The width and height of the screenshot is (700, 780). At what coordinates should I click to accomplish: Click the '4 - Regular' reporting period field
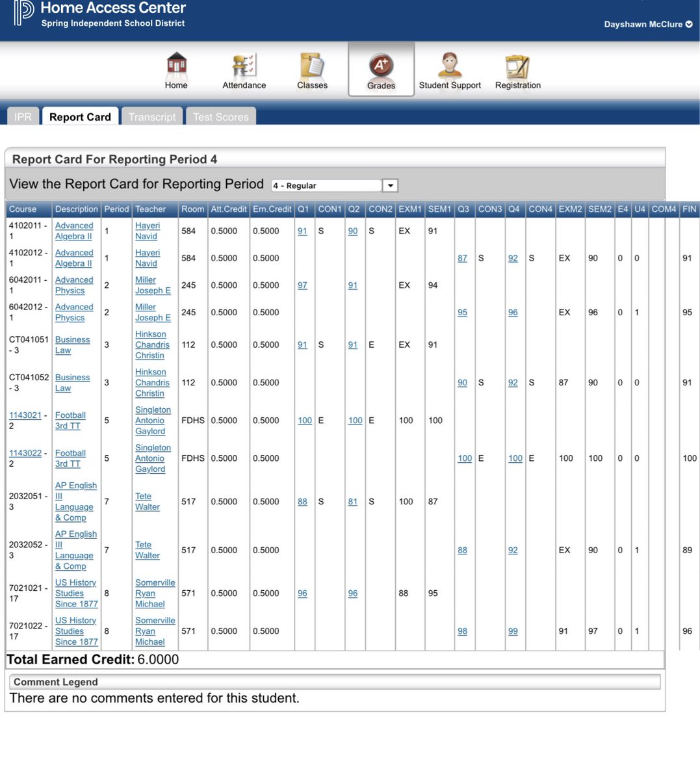click(327, 186)
